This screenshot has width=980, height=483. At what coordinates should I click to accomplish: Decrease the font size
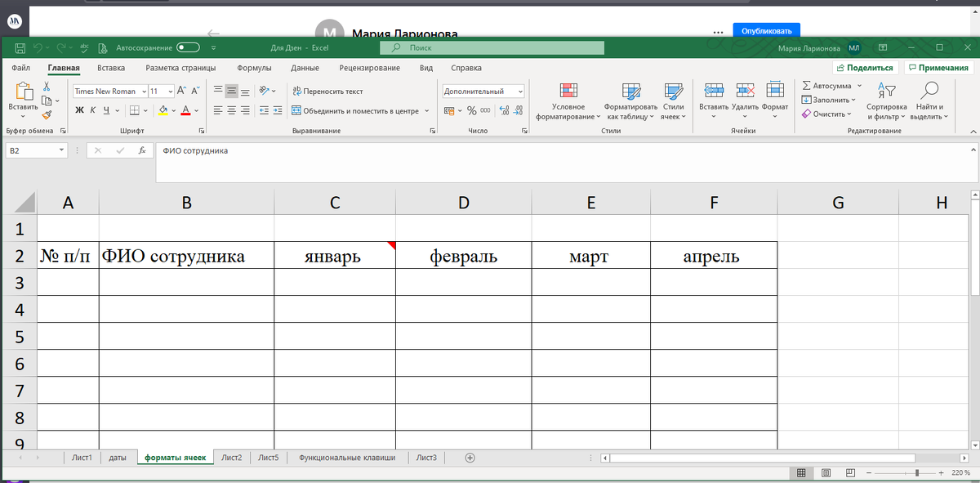196,91
